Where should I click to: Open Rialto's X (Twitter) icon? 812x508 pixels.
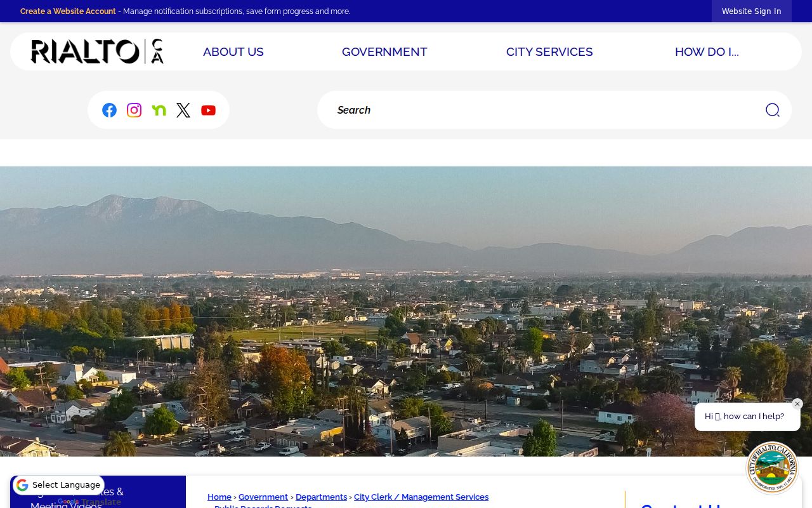(183, 110)
